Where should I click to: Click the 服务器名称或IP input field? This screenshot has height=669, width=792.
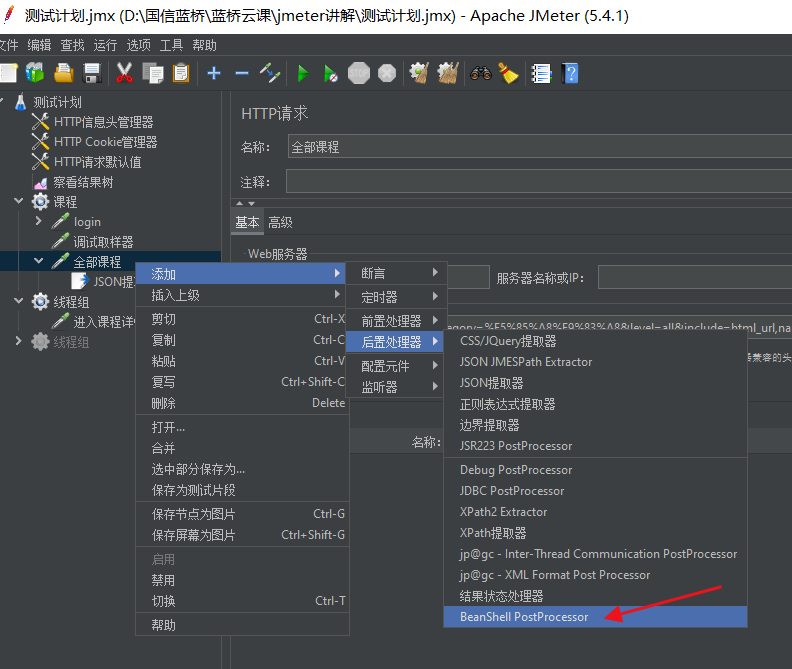(x=695, y=277)
